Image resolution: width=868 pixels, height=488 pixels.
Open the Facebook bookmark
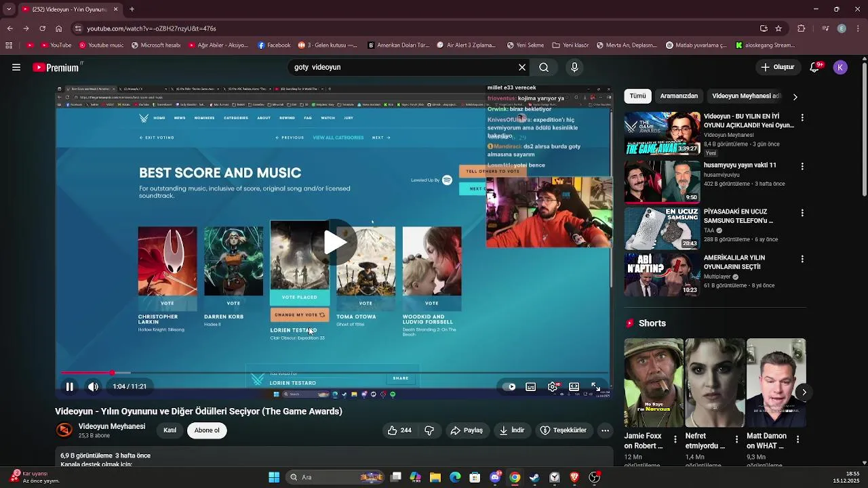point(274,45)
